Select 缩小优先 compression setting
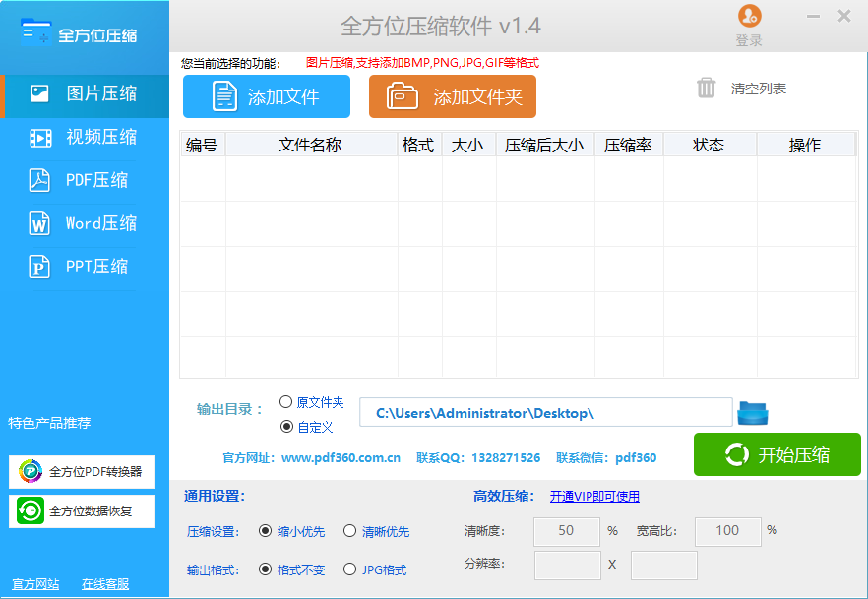Image resolution: width=868 pixels, height=599 pixels. click(x=266, y=531)
